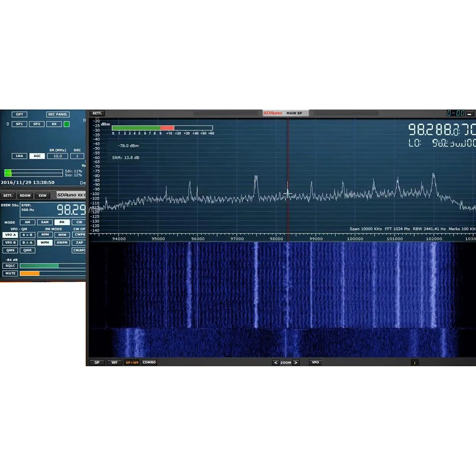Toggle the ZAP option
This screenshot has width=476, height=476.
click(x=79, y=243)
